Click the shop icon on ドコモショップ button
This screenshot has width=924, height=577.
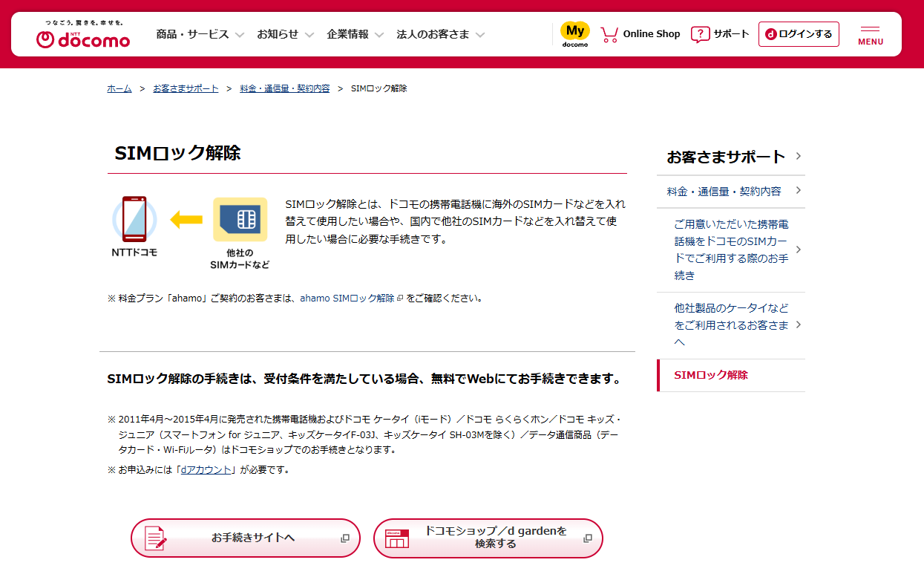[397, 538]
